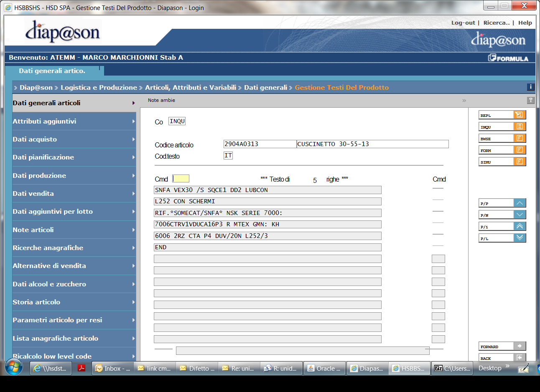Click the P/L last-page arrow icon
This screenshot has height=392, width=540.
coord(520,238)
